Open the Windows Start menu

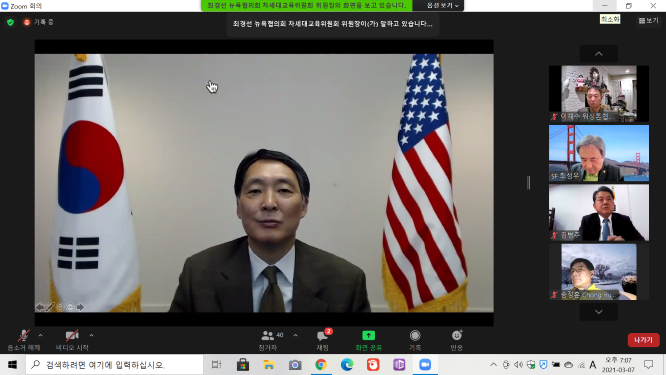coord(12,364)
